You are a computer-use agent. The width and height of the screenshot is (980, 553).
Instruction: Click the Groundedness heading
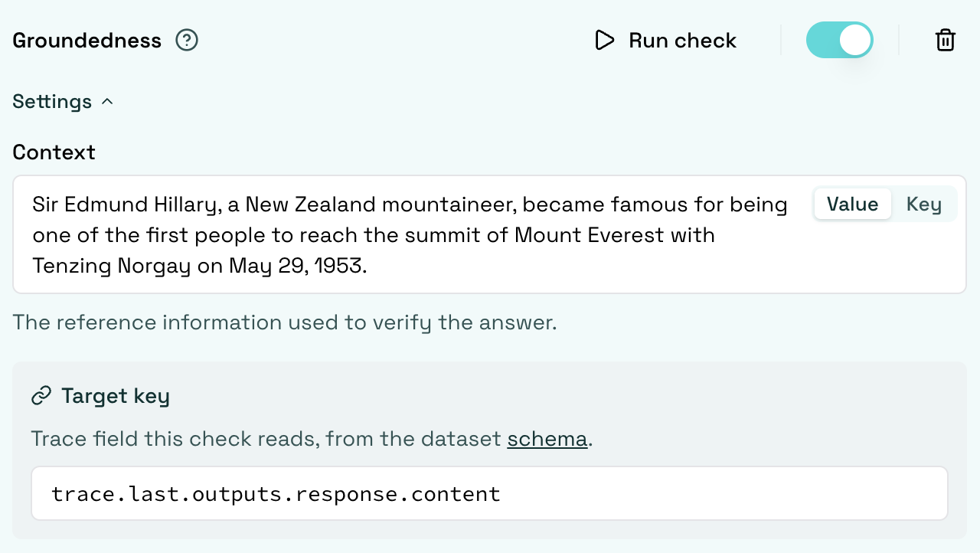tap(87, 40)
